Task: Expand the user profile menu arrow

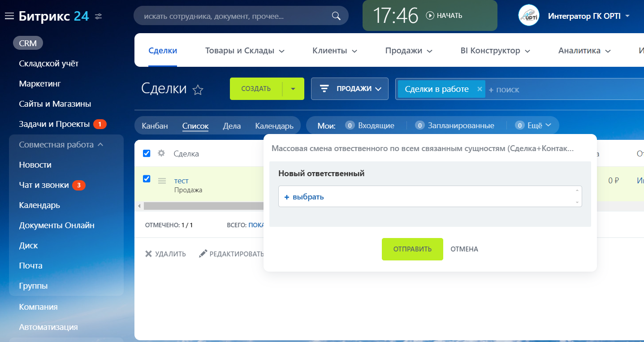Action: (x=627, y=16)
